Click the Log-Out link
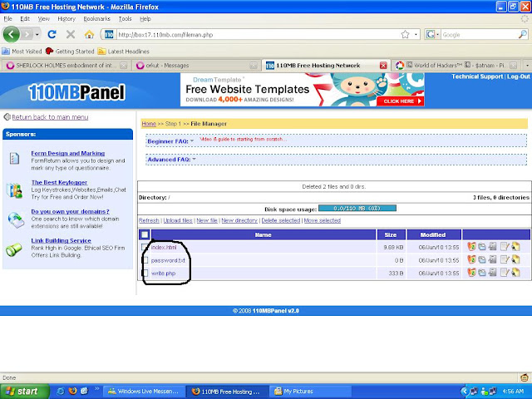 pyautogui.click(x=518, y=76)
